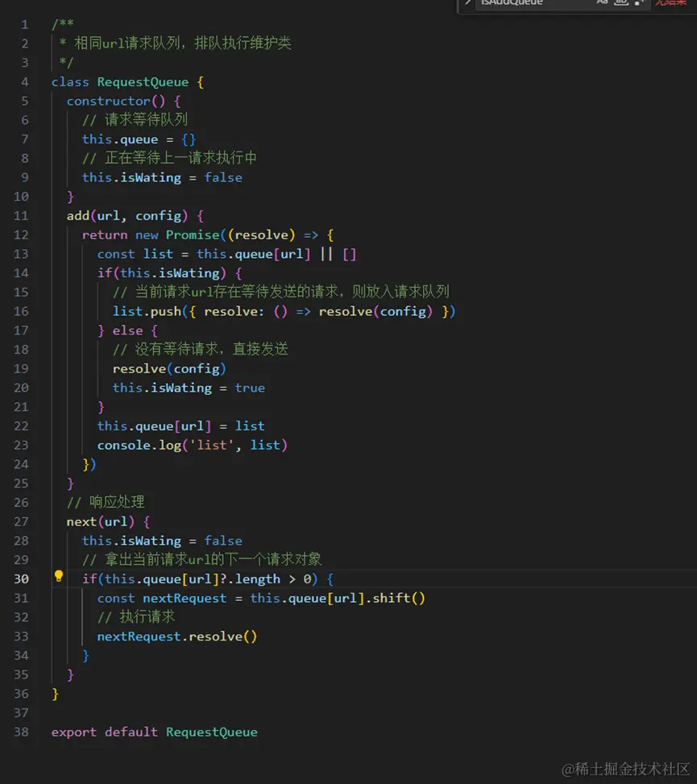697x784 pixels.
Task: Click if(this.isWating) condition
Action: [161, 273]
